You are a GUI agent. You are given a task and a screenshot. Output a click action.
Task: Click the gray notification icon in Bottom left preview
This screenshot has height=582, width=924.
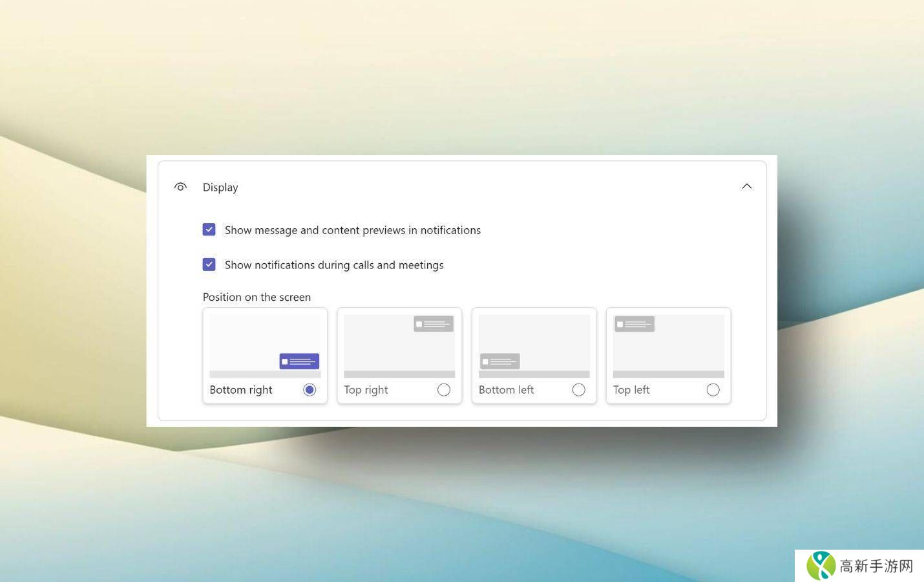point(499,361)
